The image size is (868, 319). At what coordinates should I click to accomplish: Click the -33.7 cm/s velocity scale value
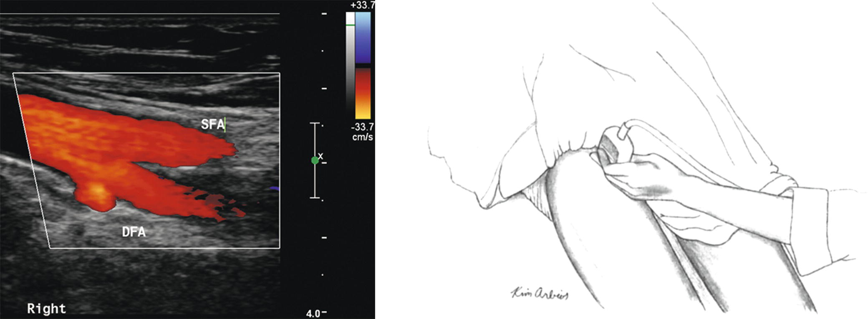[363, 132]
